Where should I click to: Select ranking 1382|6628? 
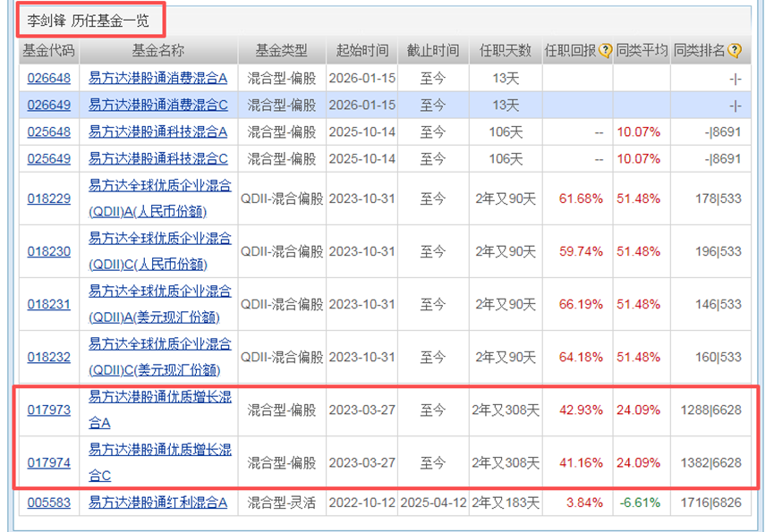710,463
